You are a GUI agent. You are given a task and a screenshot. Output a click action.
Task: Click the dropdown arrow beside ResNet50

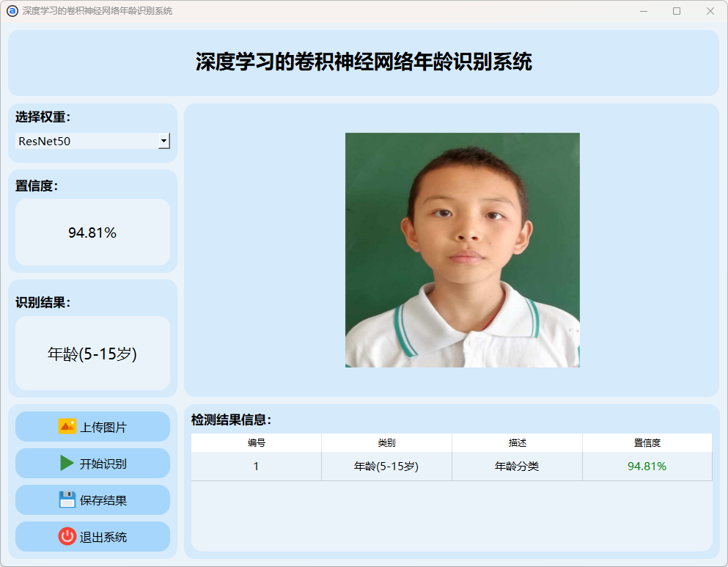tap(164, 141)
